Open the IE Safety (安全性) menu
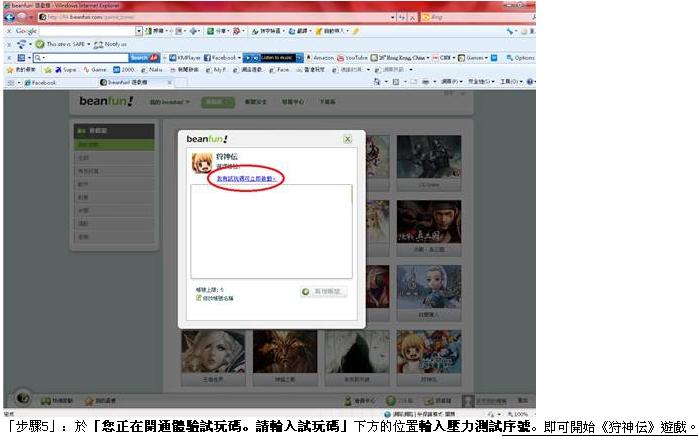Viewport: 698px width, 436px height. (x=480, y=82)
